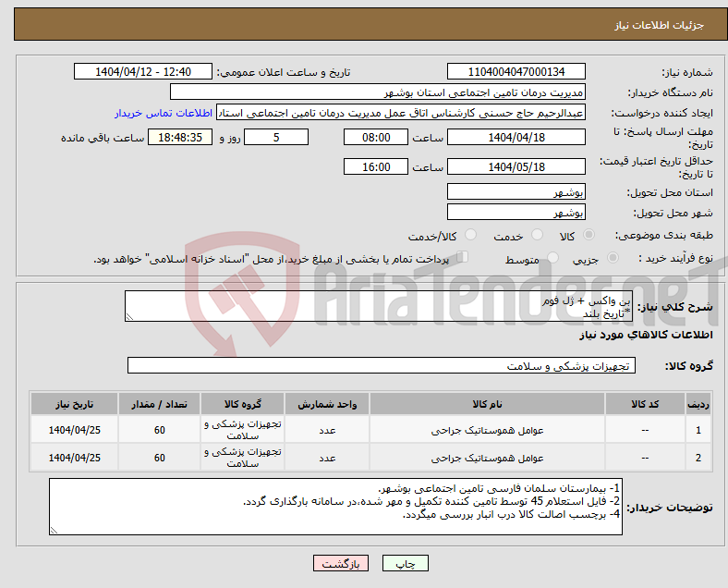Click row 1 quantity value 60

pyautogui.click(x=159, y=430)
